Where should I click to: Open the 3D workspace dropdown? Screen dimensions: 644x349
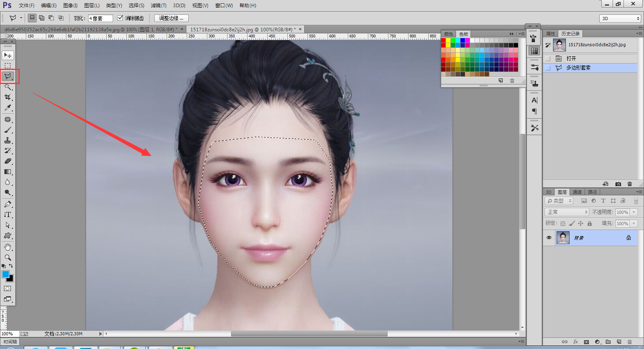pos(620,18)
